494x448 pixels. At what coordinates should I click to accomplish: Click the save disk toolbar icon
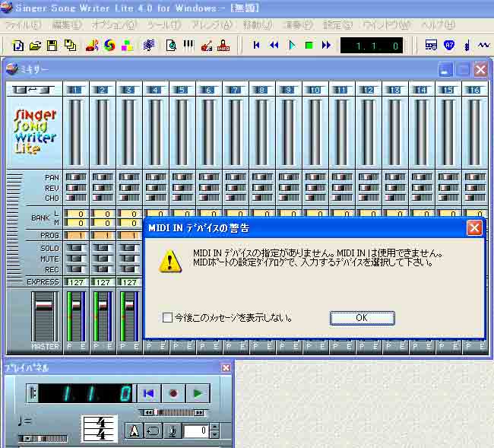tap(52, 46)
